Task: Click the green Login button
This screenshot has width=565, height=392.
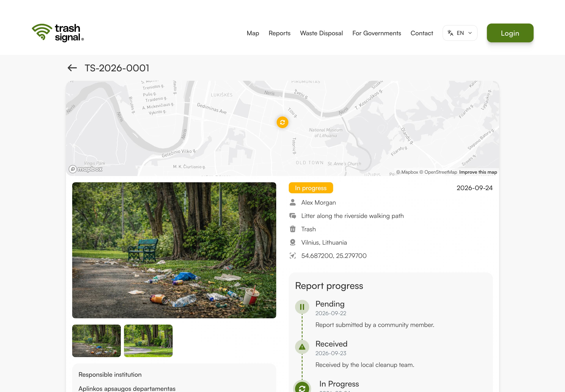Action: coord(510,33)
